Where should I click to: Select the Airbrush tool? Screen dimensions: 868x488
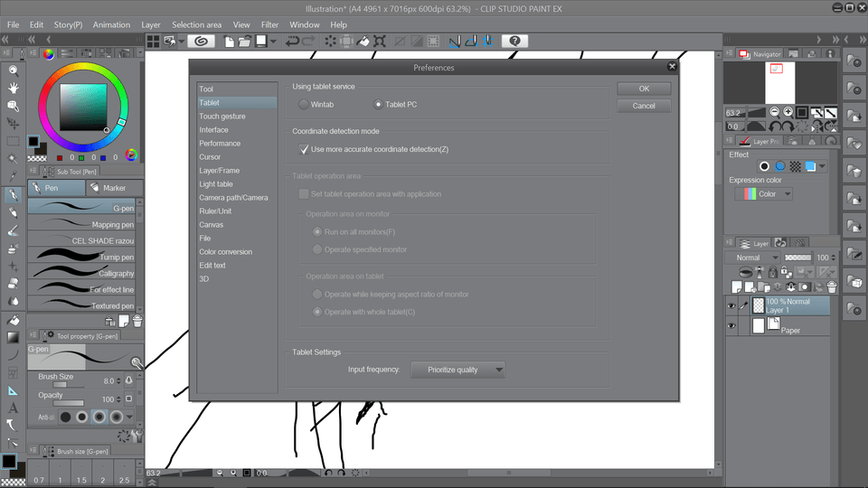click(13, 249)
